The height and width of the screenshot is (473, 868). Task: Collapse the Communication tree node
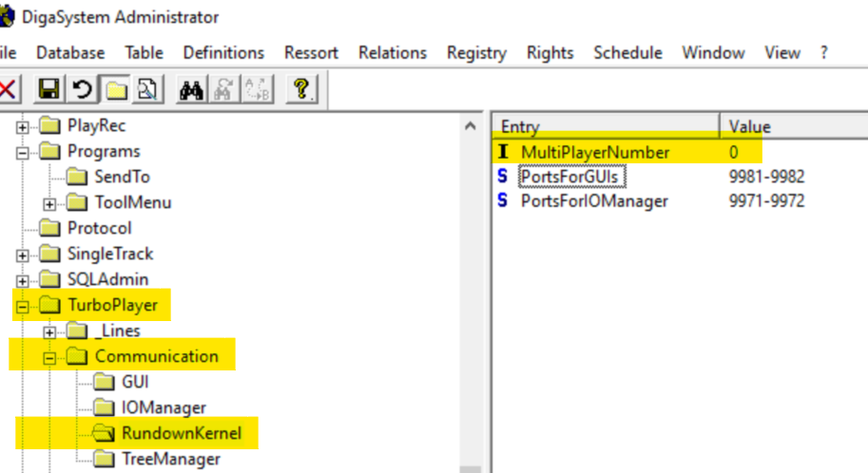[x=49, y=357]
